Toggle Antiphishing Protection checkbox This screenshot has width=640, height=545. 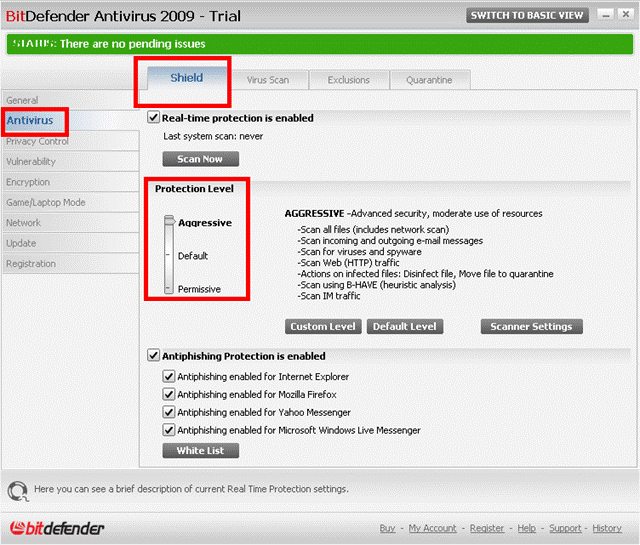pos(153,355)
